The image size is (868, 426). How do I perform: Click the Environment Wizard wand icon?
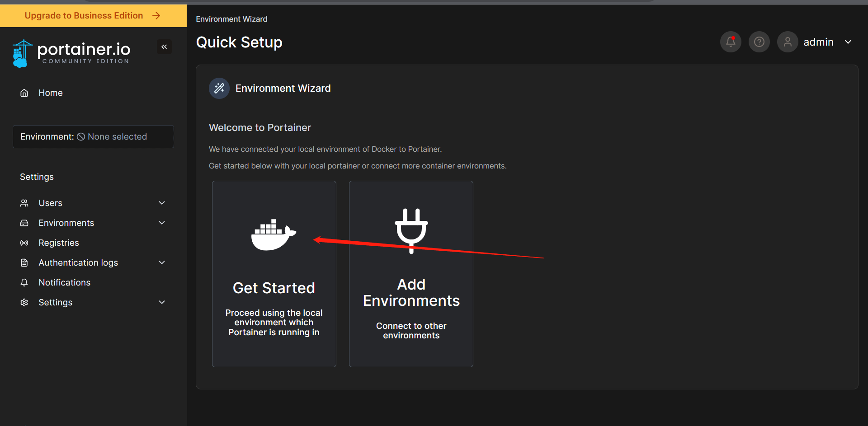[219, 88]
